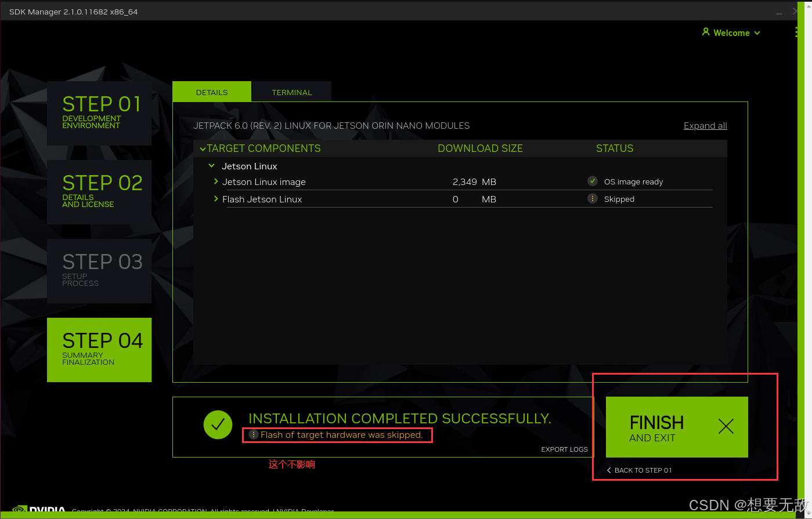Click the Expand all link
Image resolution: width=812 pixels, height=519 pixels.
(x=705, y=126)
